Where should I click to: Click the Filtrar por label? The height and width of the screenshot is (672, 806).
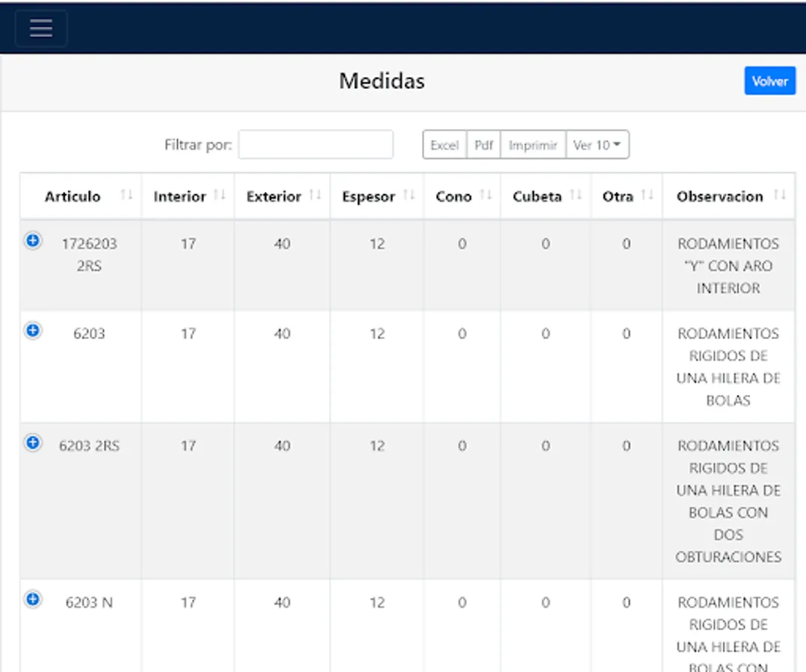pos(198,145)
